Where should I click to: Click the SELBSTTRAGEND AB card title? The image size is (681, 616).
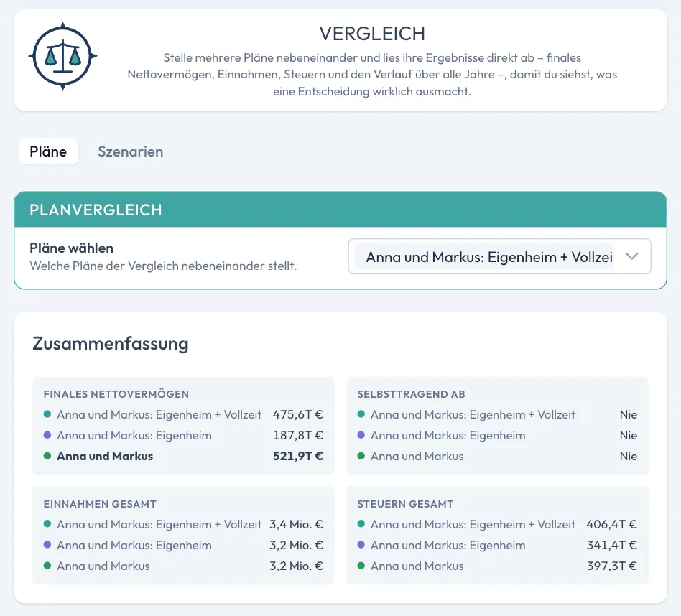coord(412,394)
